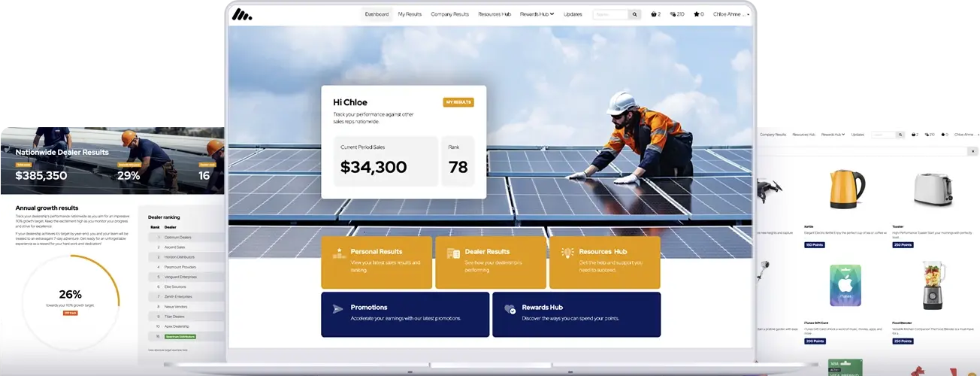Click the paper plane icon on Promotions

(x=338, y=309)
